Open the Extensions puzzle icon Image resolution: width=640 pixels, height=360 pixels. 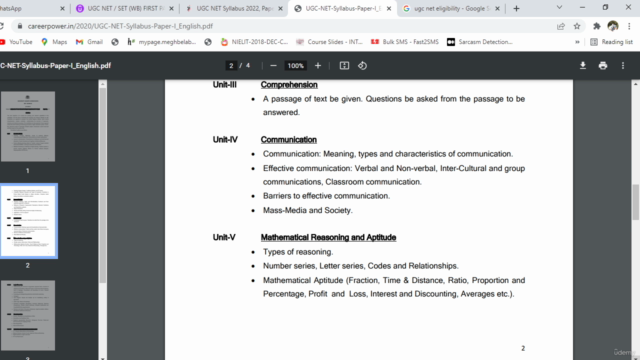coord(597,26)
